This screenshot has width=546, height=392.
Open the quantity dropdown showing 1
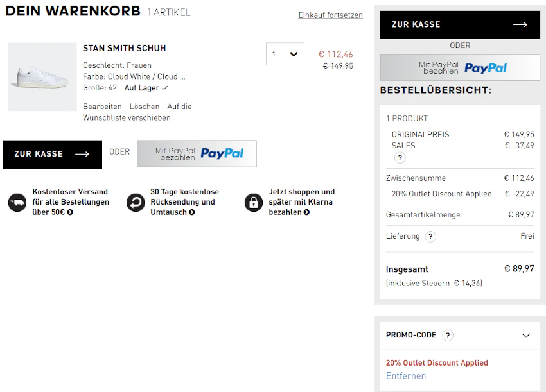tap(285, 54)
